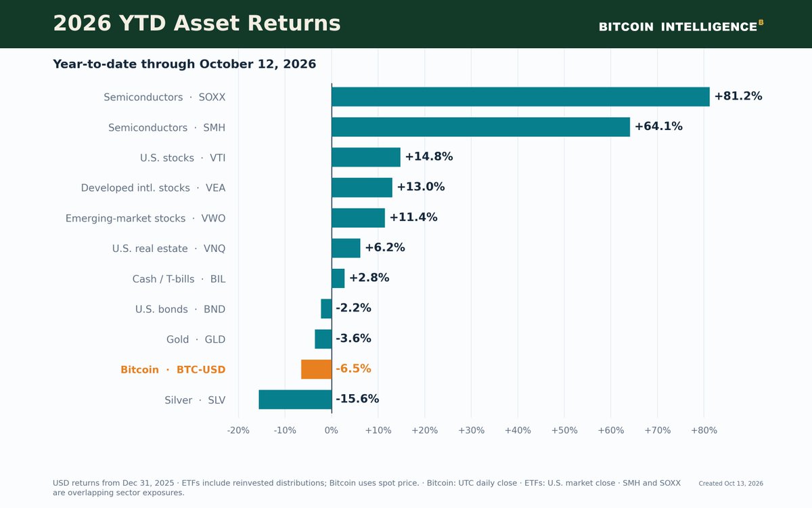812x508 pixels.
Task: Click the +50% axis tick label
Action: pos(564,431)
